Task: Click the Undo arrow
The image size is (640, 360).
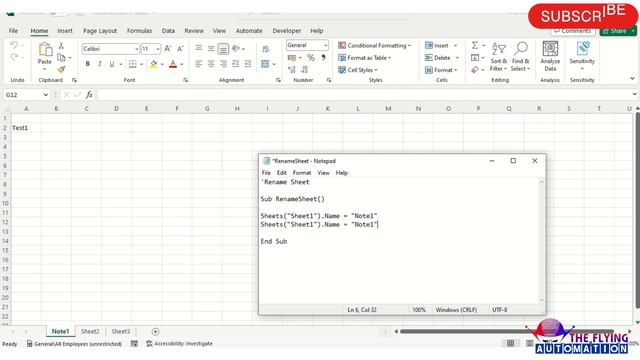Action: click(14, 45)
